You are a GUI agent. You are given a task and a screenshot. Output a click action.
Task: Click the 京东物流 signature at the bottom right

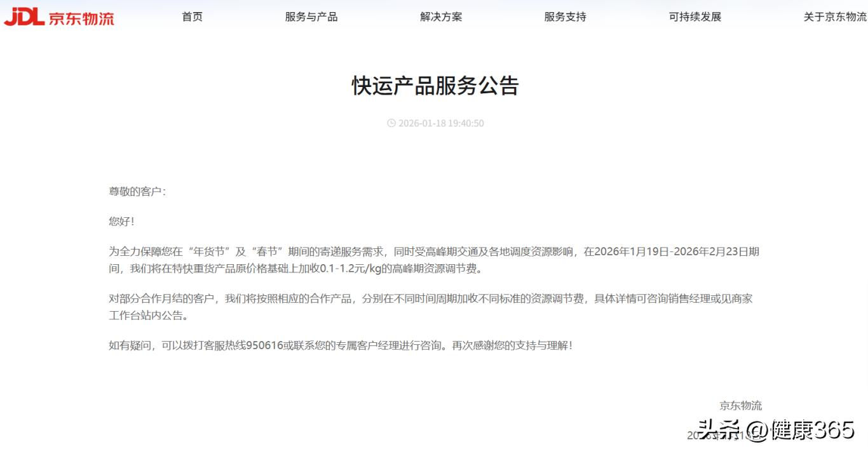[x=740, y=406]
